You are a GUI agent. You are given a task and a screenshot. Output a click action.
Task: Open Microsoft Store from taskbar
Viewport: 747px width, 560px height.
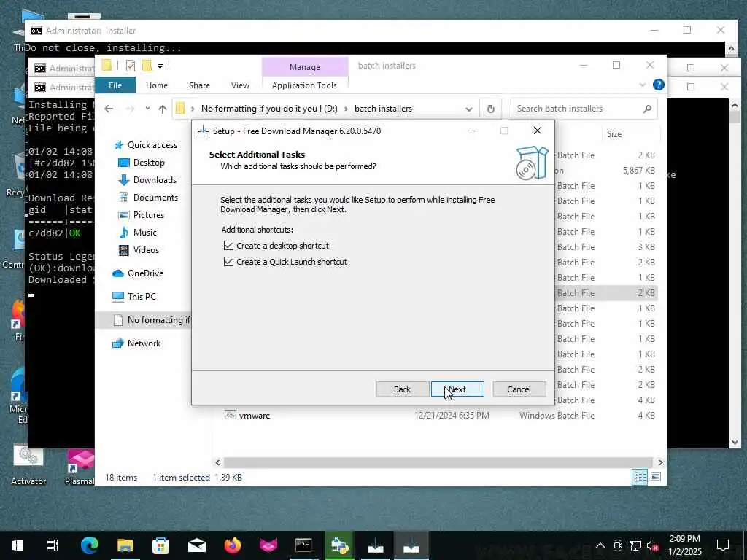(x=161, y=545)
